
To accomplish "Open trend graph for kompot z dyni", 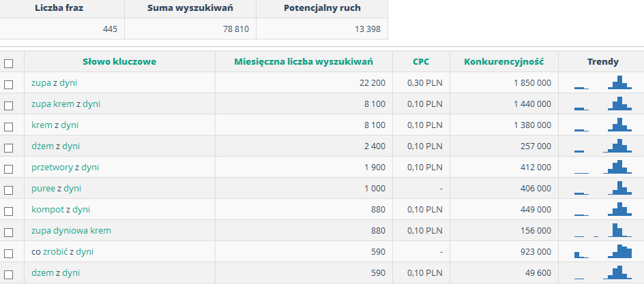I will 602,209.
